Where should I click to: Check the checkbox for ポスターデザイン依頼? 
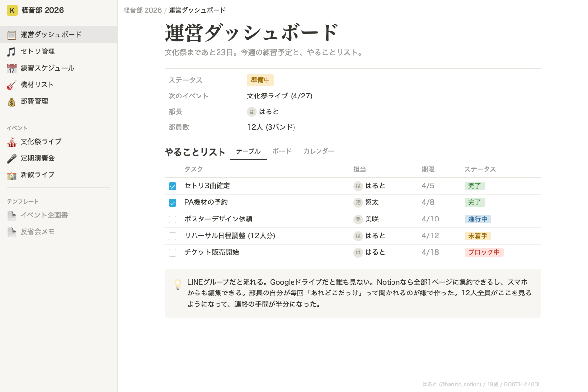172,220
